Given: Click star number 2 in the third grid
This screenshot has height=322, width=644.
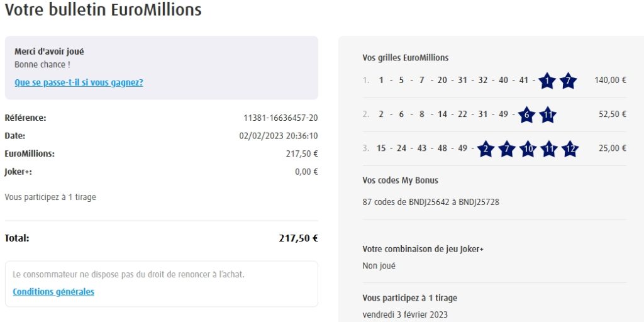Looking at the screenshot, I should (x=486, y=148).
